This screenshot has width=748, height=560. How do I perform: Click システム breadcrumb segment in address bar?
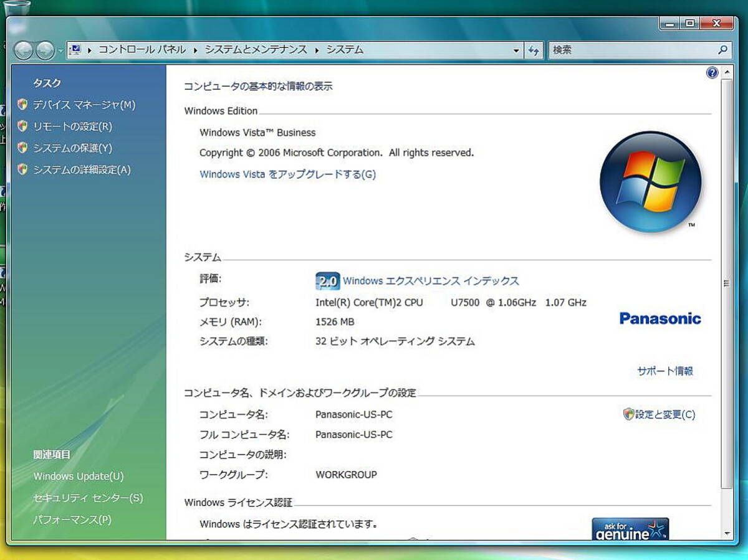pyautogui.click(x=345, y=50)
